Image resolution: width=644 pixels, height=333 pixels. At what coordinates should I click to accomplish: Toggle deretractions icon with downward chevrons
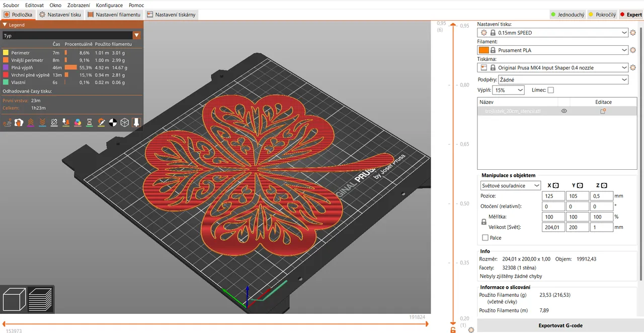click(43, 122)
